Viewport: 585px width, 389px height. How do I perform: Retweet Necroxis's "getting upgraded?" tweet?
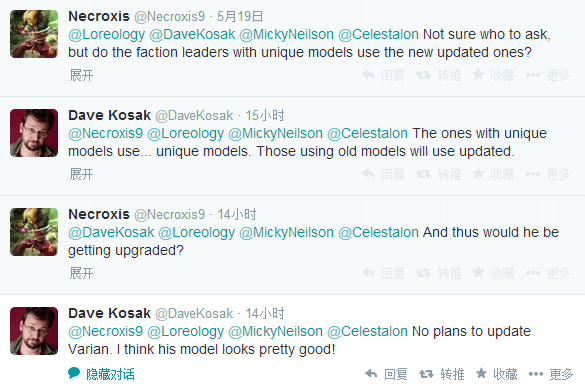pyautogui.click(x=439, y=273)
